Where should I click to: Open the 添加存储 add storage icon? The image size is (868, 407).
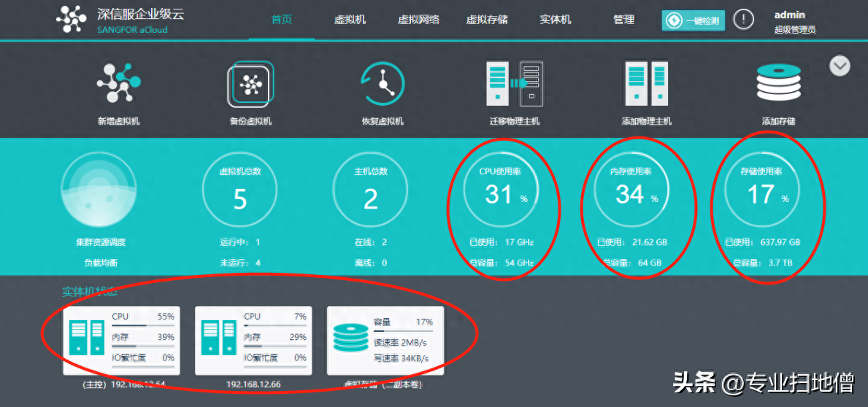[778, 83]
